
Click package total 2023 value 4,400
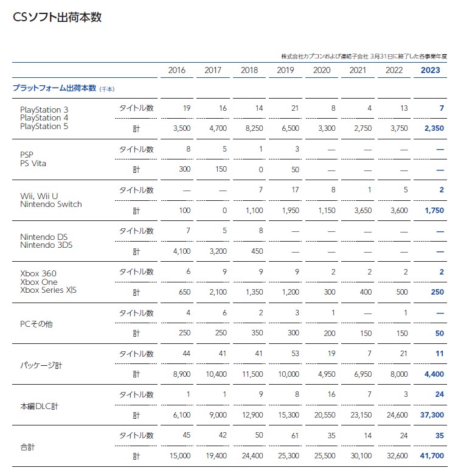click(434, 374)
